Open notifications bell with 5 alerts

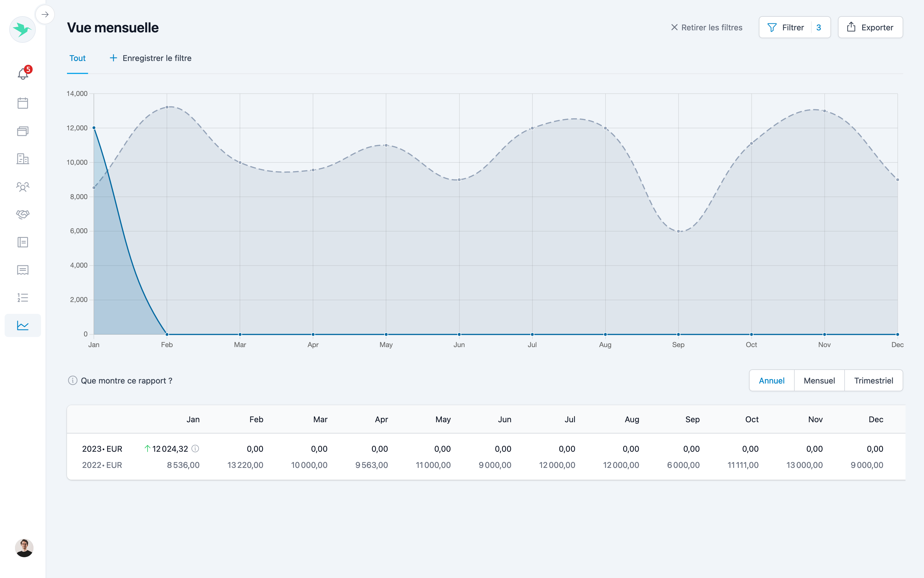click(x=23, y=73)
